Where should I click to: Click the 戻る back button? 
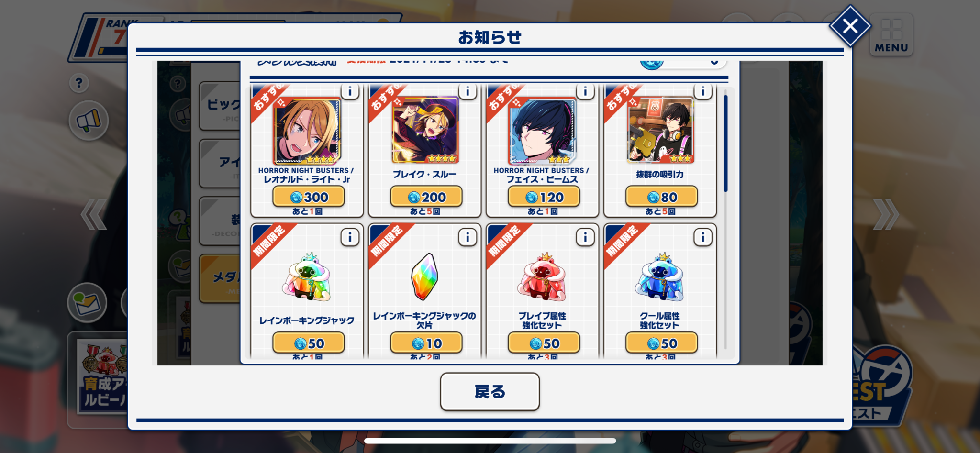[490, 392]
